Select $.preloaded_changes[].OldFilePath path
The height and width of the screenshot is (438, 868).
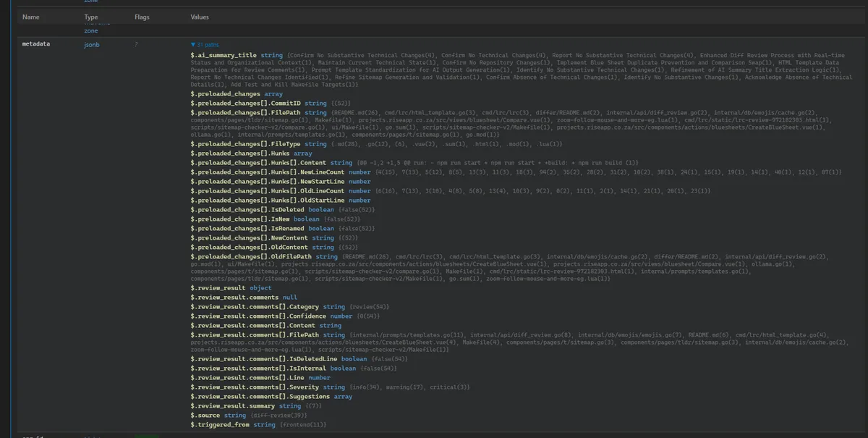[251, 257]
